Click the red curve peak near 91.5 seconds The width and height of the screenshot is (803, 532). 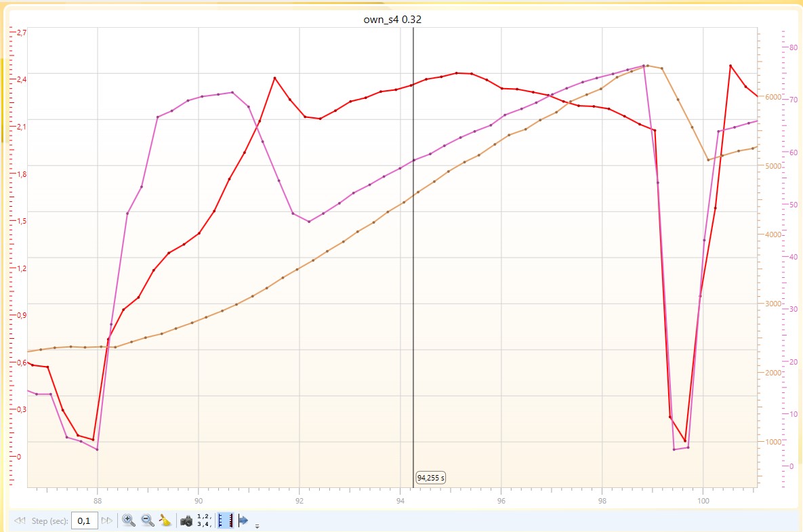click(x=274, y=78)
